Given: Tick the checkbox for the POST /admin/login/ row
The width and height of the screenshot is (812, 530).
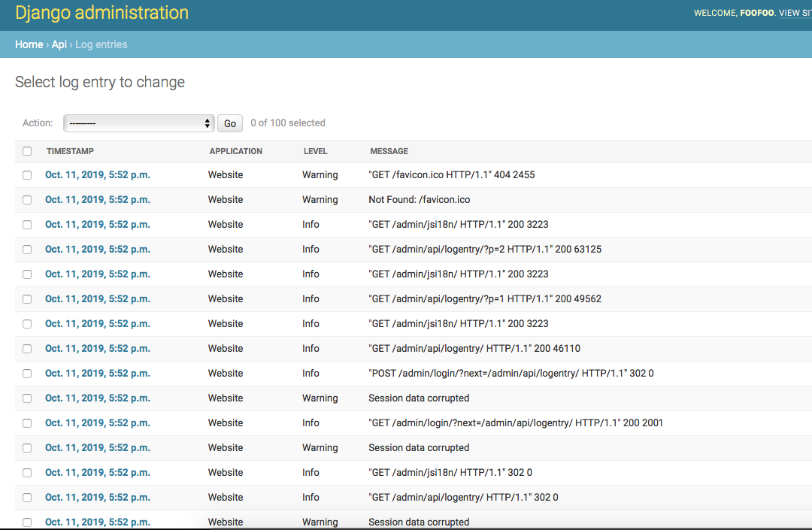Looking at the screenshot, I should (x=27, y=374).
